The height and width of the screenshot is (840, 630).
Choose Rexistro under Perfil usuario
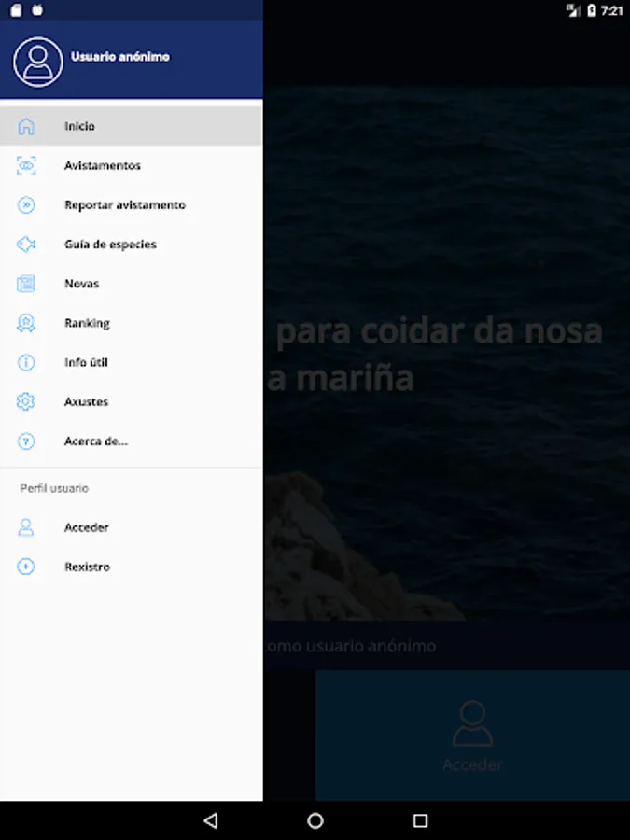[132, 567]
